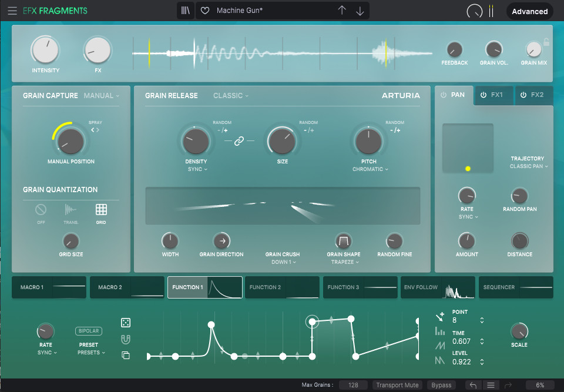Click the Grain Direction arrow knob
Image resolution: width=564 pixels, height=392 pixels.
(222, 241)
